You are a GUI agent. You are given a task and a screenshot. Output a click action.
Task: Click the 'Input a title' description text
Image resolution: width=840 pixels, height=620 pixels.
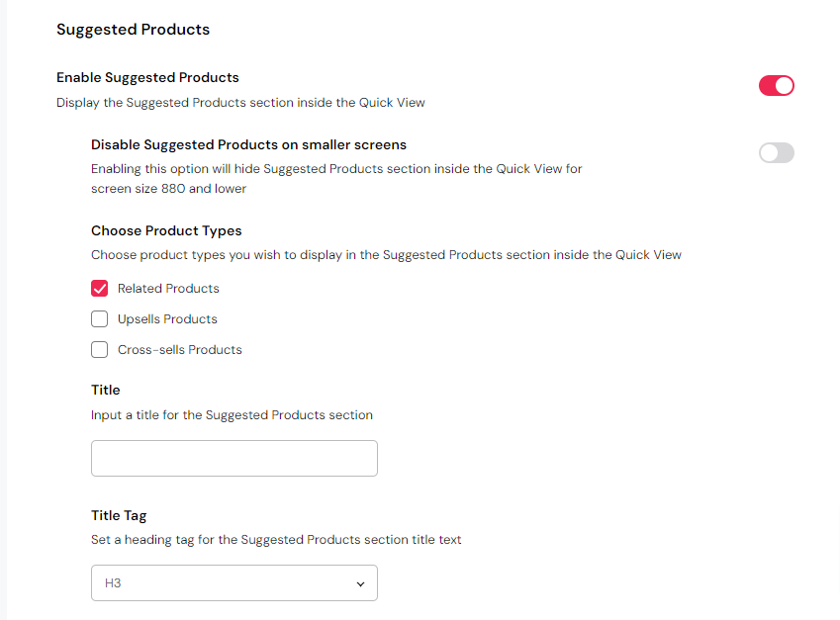pyautogui.click(x=232, y=415)
